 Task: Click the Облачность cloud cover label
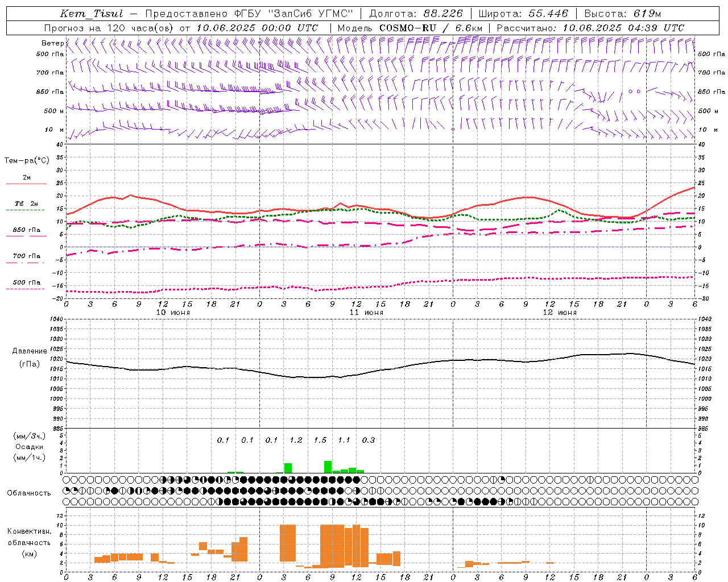point(29,493)
